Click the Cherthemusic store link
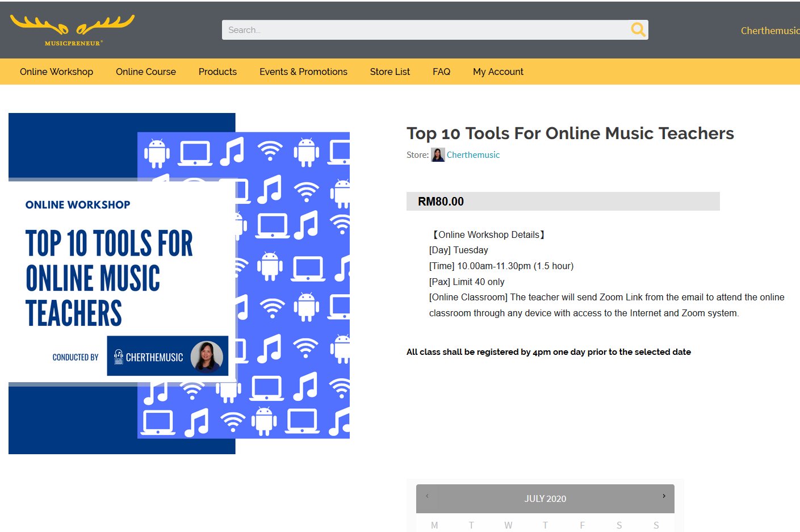800x532 pixels. point(473,155)
